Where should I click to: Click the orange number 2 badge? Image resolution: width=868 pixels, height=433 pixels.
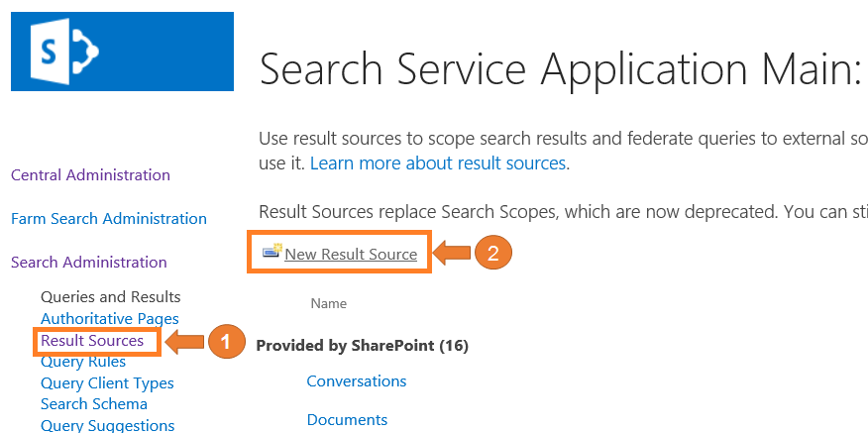492,254
